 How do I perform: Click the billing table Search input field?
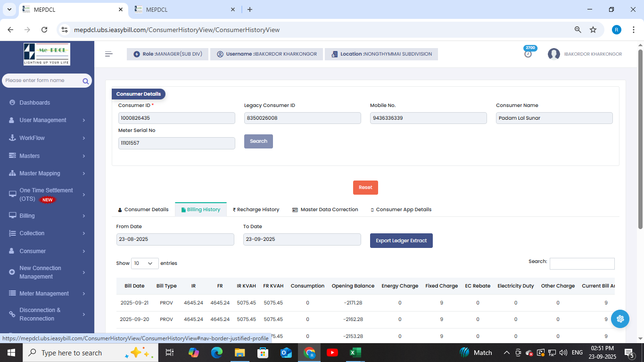click(x=582, y=263)
